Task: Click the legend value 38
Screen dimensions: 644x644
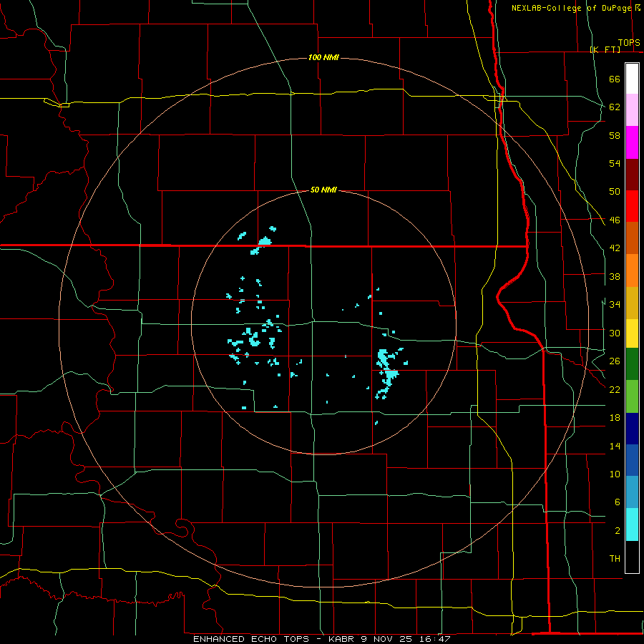Action: click(615, 276)
